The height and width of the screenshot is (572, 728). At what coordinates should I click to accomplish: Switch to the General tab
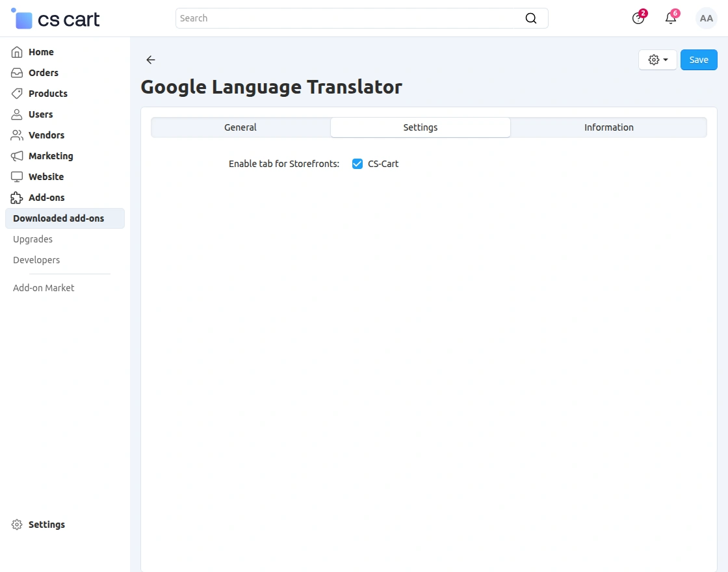click(x=240, y=127)
